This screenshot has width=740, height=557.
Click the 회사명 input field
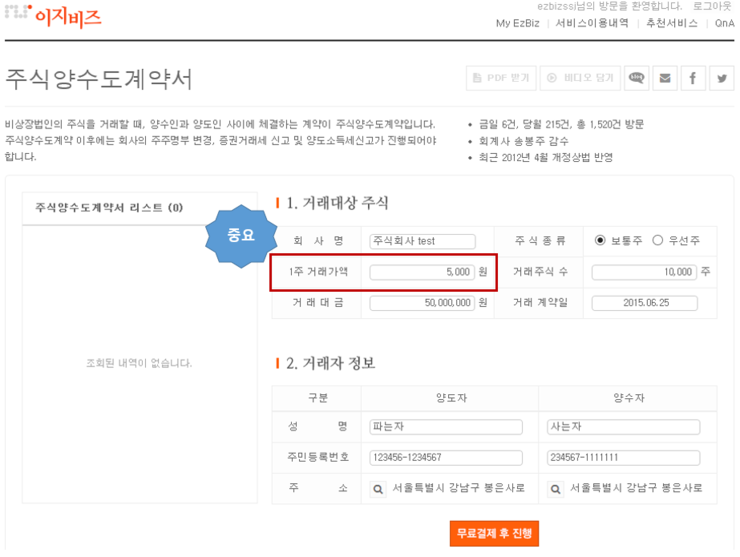[422, 241]
